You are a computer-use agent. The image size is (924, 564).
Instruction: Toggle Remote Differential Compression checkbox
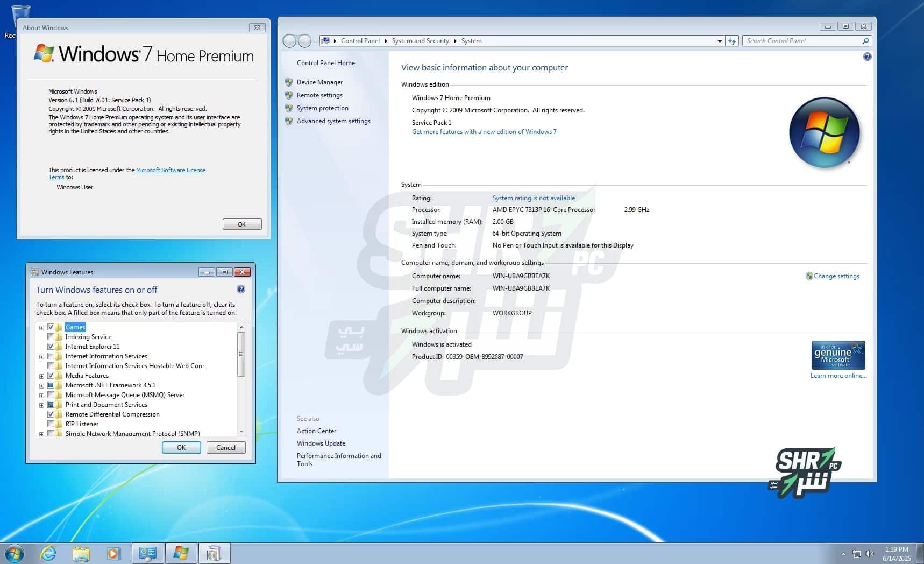pyautogui.click(x=51, y=414)
